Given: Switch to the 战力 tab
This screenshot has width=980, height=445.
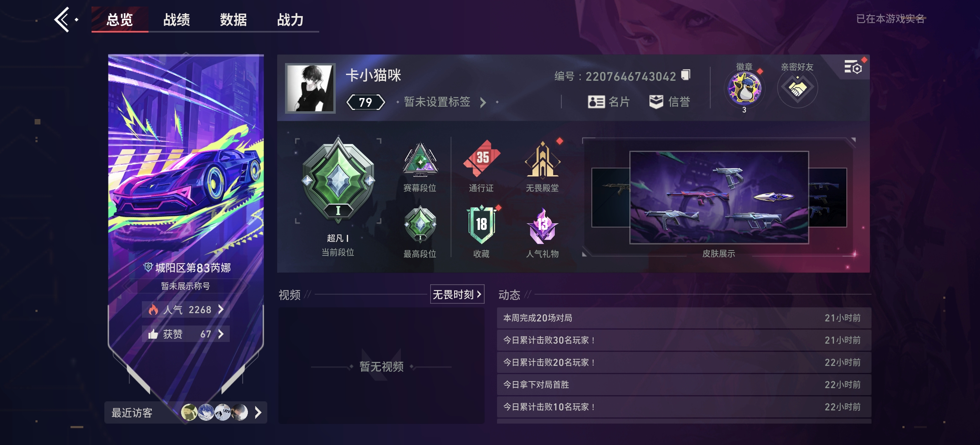Looking at the screenshot, I should click(290, 19).
